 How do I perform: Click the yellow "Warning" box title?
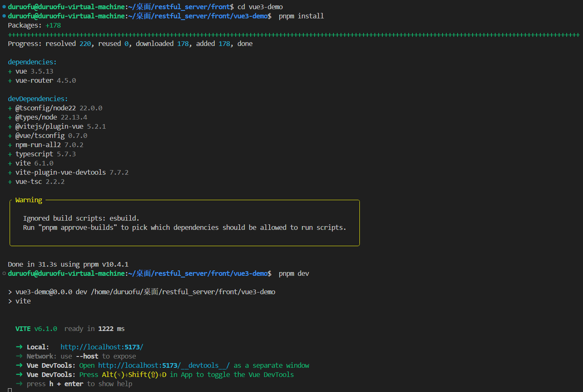tap(29, 200)
